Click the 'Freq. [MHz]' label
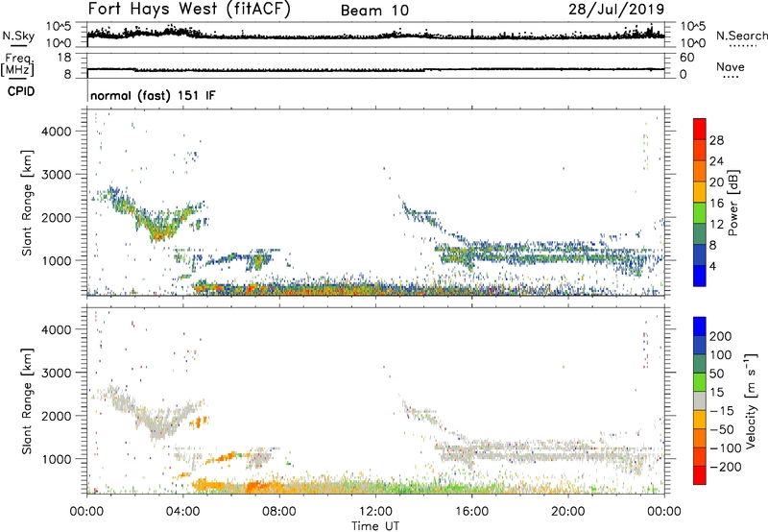This screenshot has width=768, height=532. click(x=18, y=64)
